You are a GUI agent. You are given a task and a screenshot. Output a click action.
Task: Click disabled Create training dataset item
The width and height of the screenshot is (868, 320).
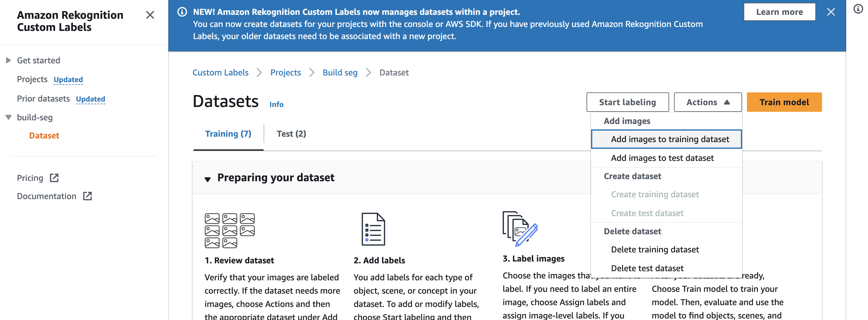(x=666, y=195)
